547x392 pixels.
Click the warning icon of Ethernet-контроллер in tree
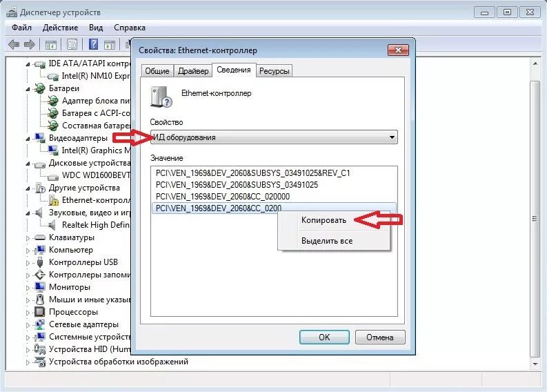[x=53, y=200]
